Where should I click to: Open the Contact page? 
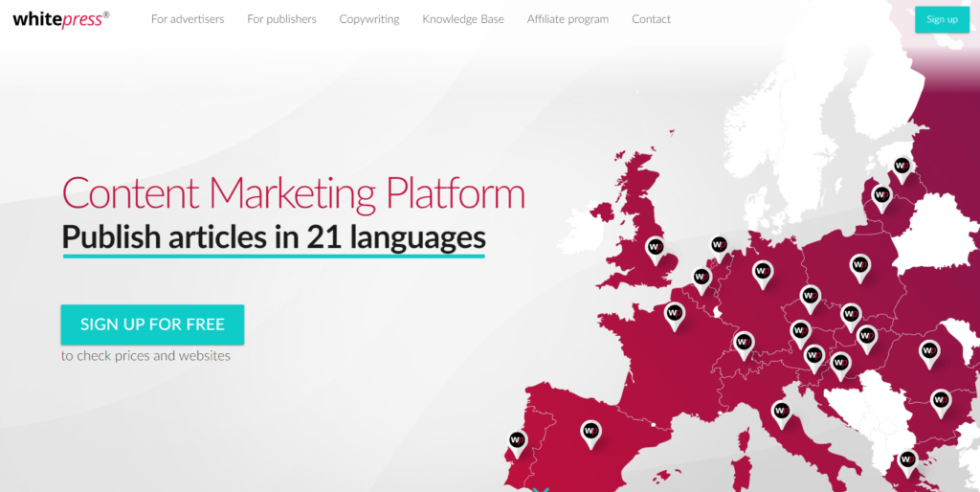pos(651,19)
